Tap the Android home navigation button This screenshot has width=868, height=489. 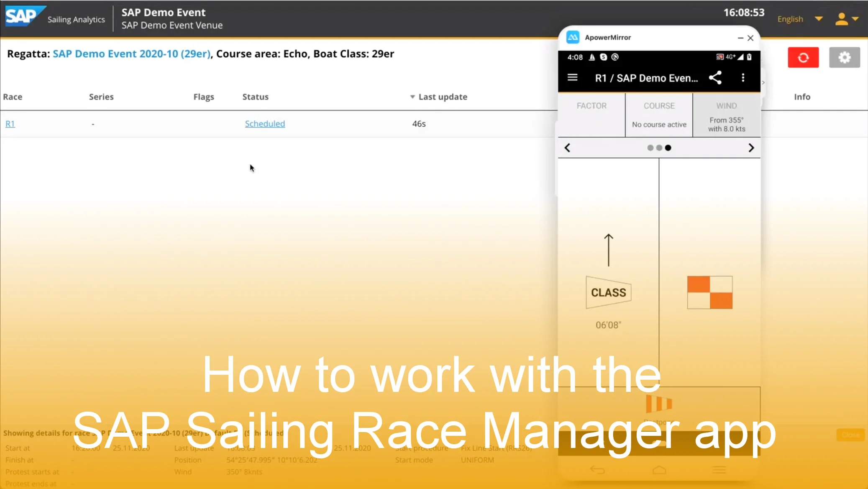point(660,469)
